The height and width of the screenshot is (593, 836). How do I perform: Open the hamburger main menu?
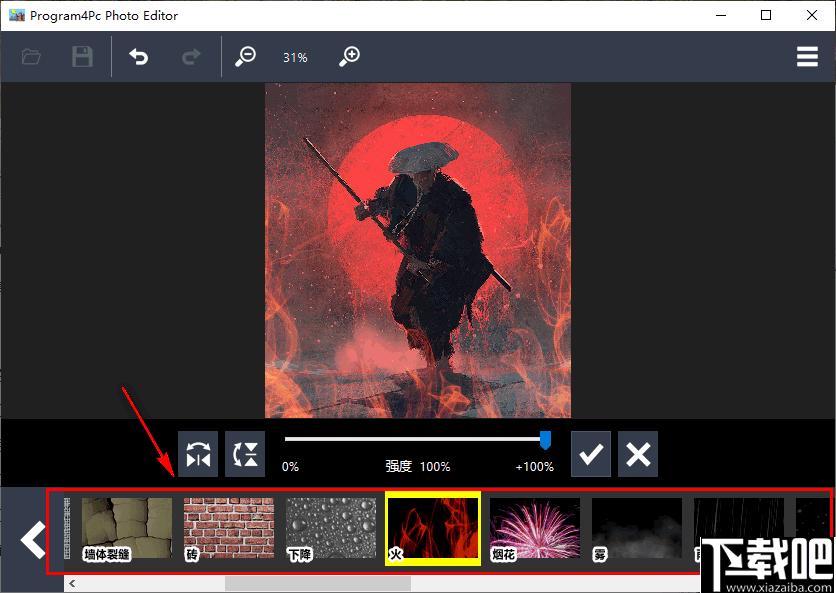(807, 57)
